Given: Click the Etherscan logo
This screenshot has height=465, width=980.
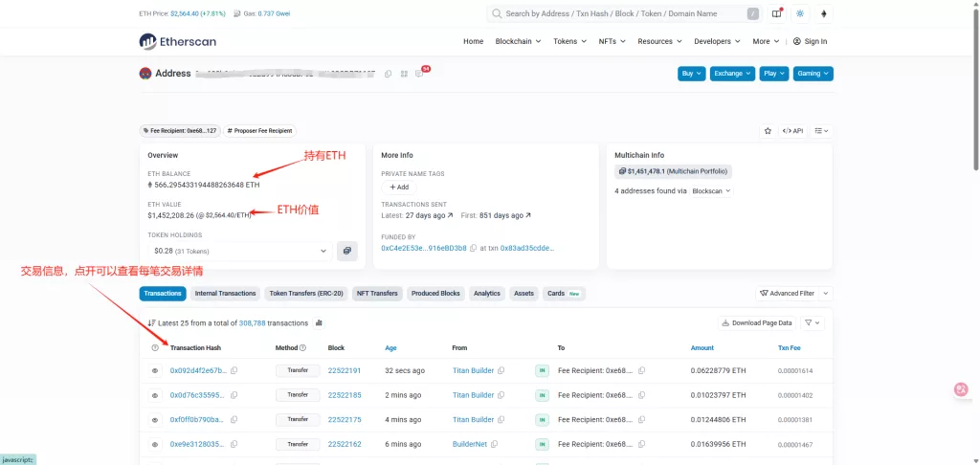Looking at the screenshot, I should click(177, 41).
